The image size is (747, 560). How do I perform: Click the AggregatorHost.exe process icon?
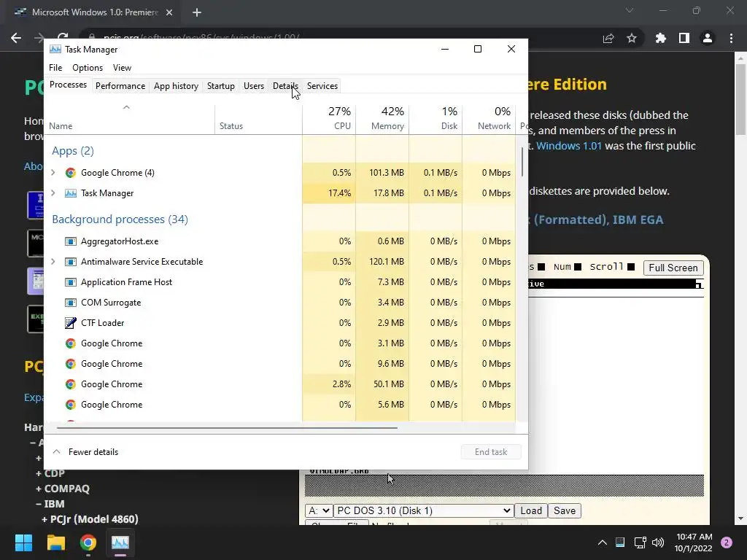(x=71, y=241)
